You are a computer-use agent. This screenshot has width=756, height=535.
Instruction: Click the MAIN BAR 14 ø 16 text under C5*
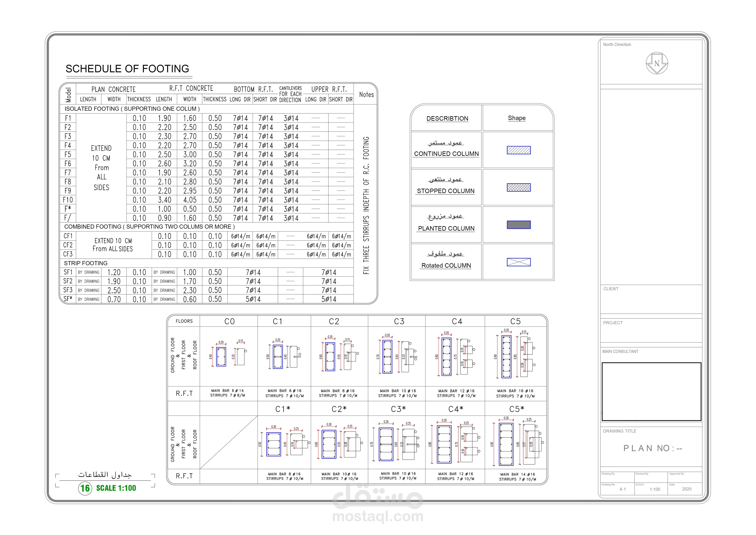click(518, 474)
